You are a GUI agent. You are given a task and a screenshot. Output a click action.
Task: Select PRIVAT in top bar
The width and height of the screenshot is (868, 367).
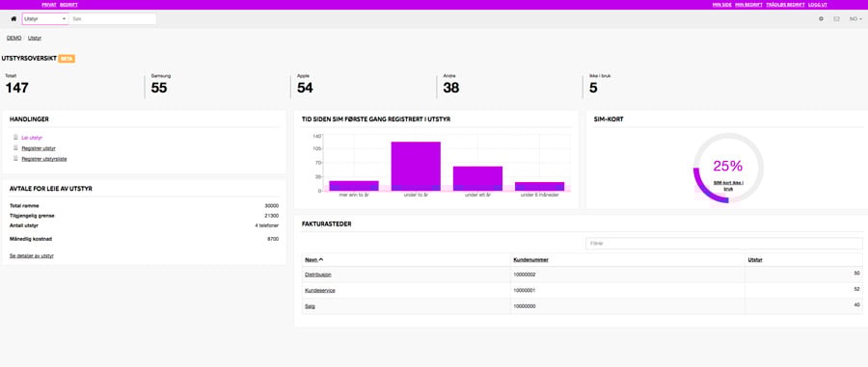(49, 5)
